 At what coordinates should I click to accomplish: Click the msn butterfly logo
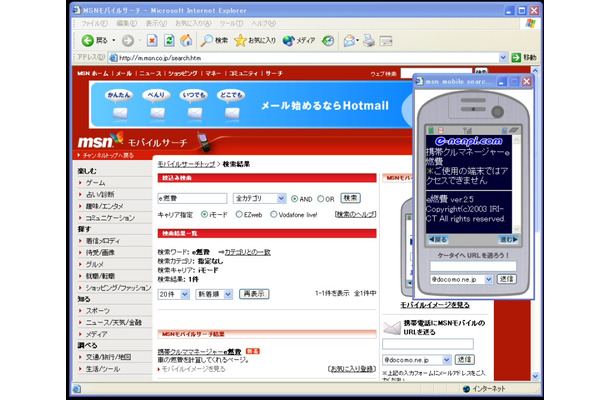[101, 140]
